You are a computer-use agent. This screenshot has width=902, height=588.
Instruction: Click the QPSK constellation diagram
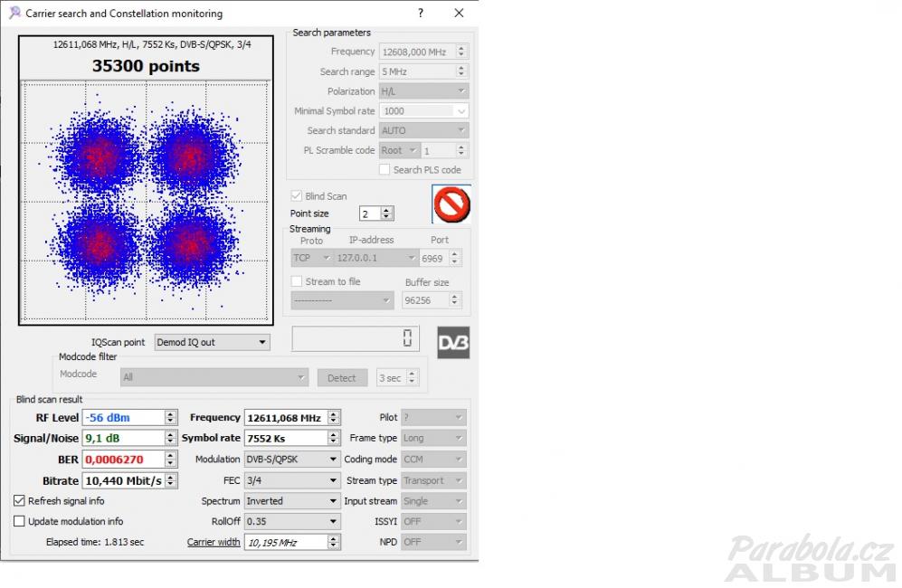(147, 202)
